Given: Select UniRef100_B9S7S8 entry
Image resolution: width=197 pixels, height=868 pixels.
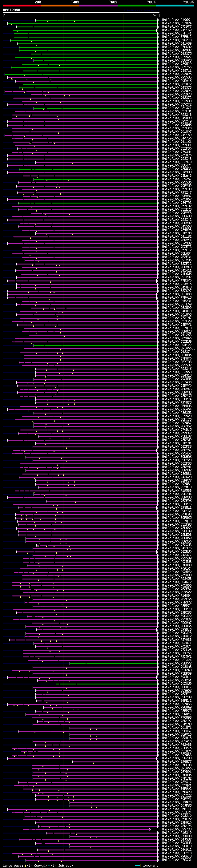Looking at the screenshot, I should pyautogui.click(x=176, y=829).
